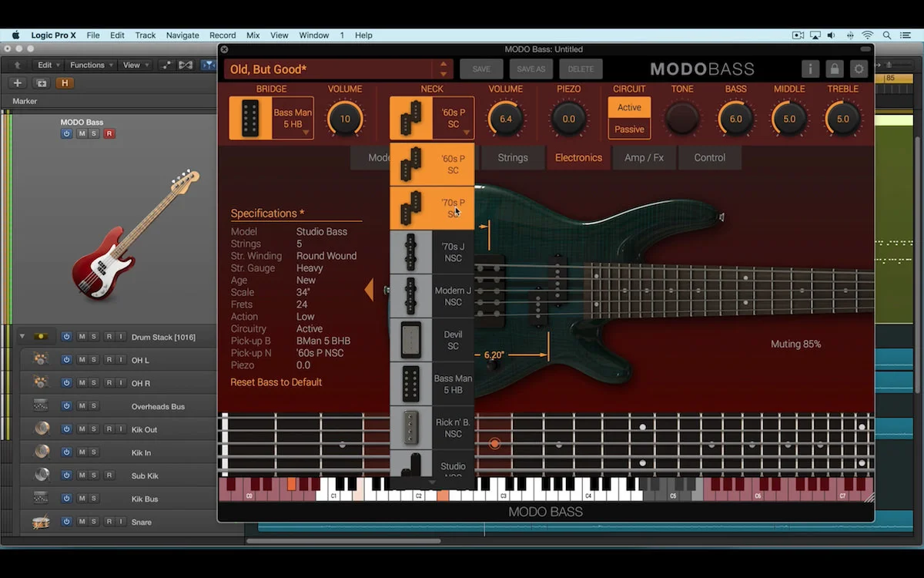Open MODO Bass settings gear
This screenshot has height=578, width=924.
859,69
